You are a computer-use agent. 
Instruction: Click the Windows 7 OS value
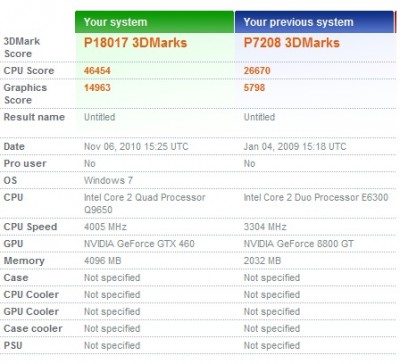(108, 180)
